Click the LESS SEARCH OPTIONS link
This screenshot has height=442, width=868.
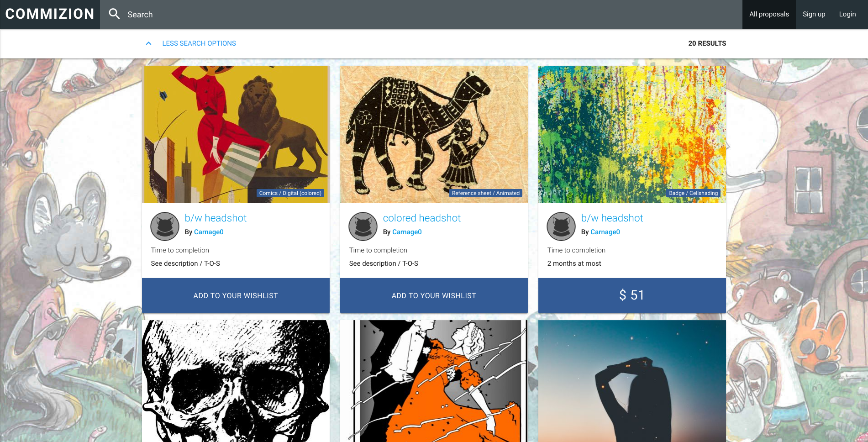199,43
